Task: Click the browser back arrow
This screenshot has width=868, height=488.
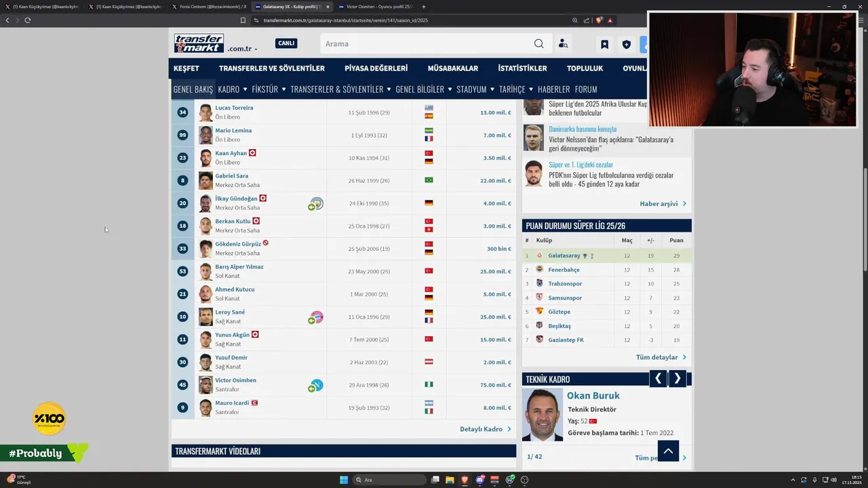Action: [x=7, y=20]
